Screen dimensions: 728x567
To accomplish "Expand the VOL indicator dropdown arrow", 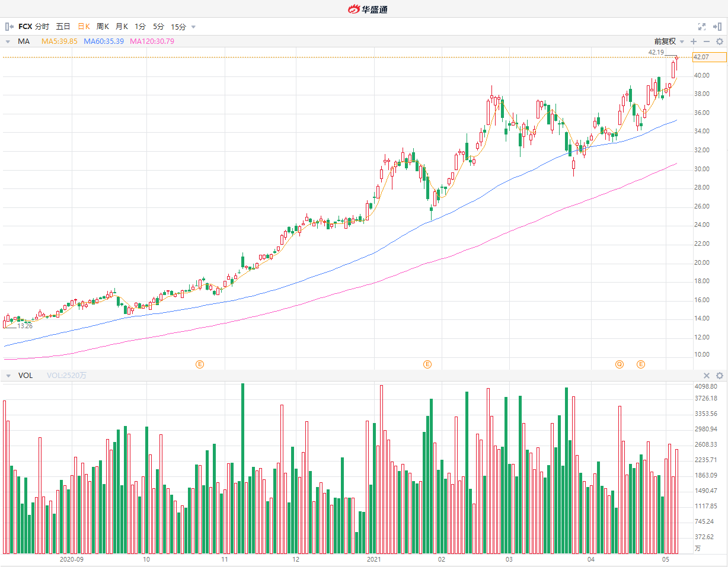I will click(x=8, y=376).
